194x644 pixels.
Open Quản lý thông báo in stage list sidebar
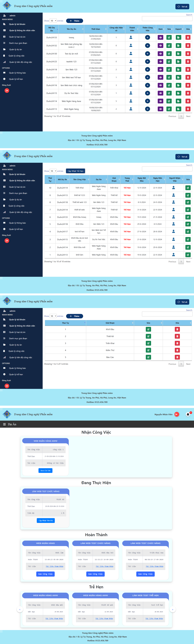pyautogui.click(x=17, y=368)
